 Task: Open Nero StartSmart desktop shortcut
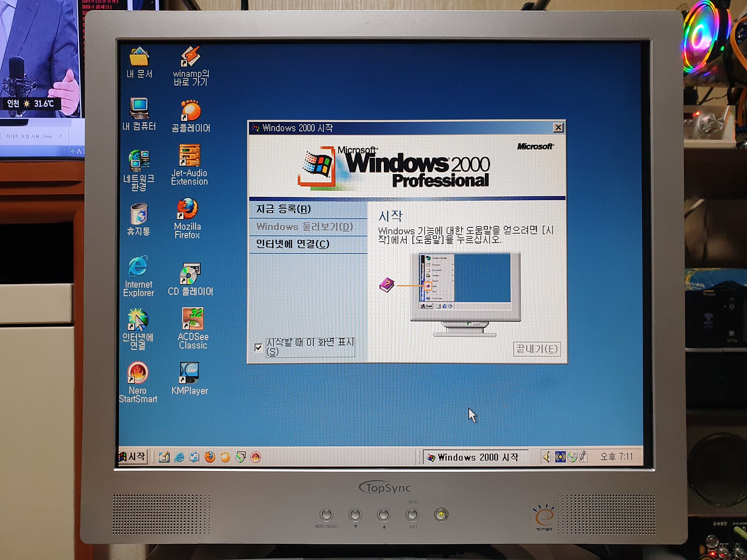pos(138,382)
